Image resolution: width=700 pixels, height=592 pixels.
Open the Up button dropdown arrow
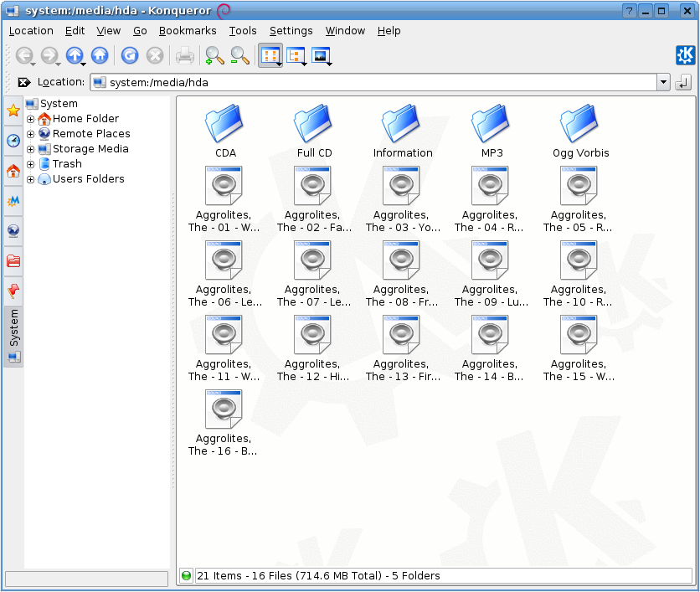tap(84, 64)
